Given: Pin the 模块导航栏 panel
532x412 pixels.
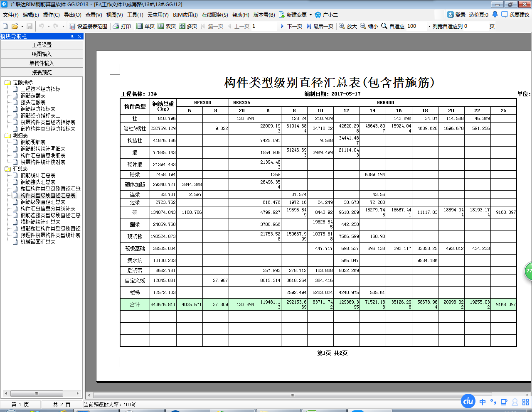Looking at the screenshot, I should 72,37.
